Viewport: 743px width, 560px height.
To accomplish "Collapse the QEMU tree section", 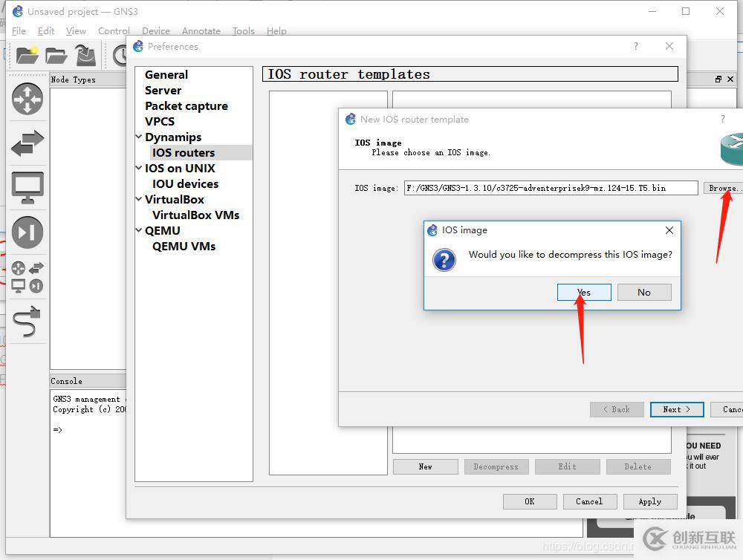I will tap(139, 230).
